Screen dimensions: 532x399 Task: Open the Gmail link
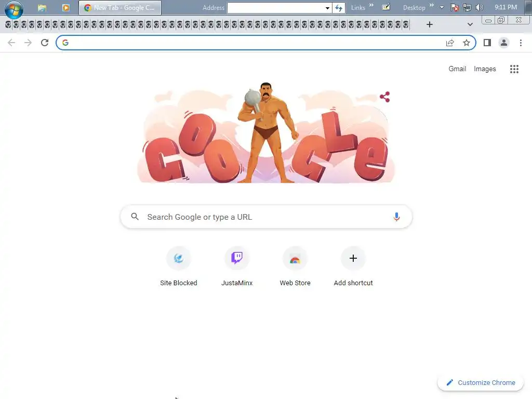pyautogui.click(x=457, y=69)
